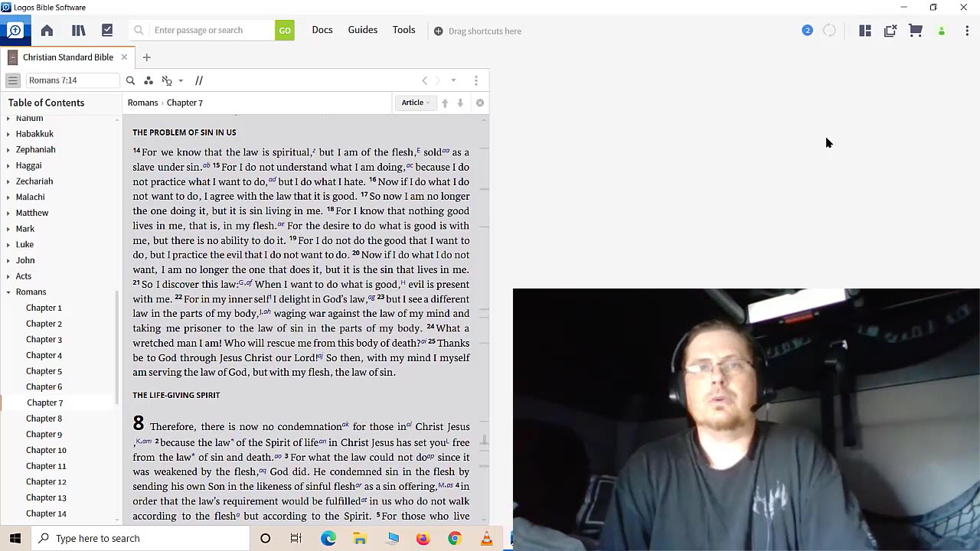Viewport: 980px width, 551px height.
Task: Select the Christian Standard Bible tab
Action: [x=68, y=57]
